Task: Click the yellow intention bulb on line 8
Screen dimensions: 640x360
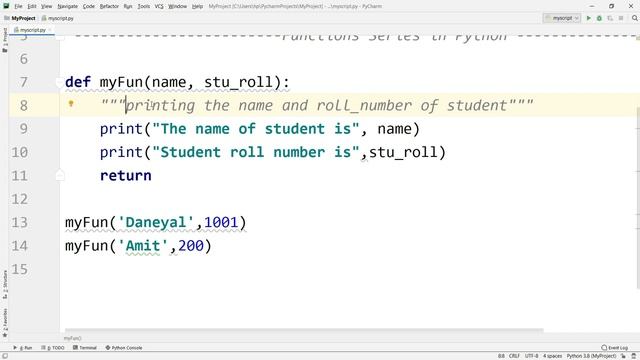Action: coord(71,104)
